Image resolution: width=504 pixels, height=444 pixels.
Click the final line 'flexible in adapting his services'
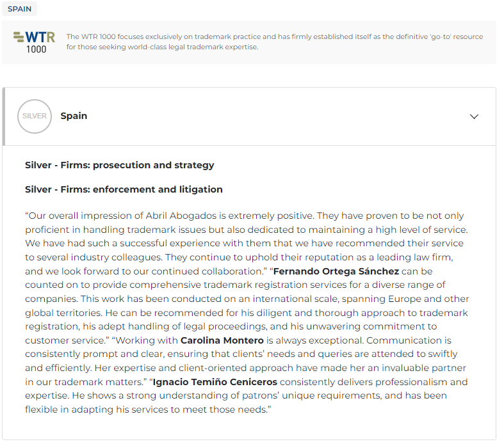pos(148,409)
